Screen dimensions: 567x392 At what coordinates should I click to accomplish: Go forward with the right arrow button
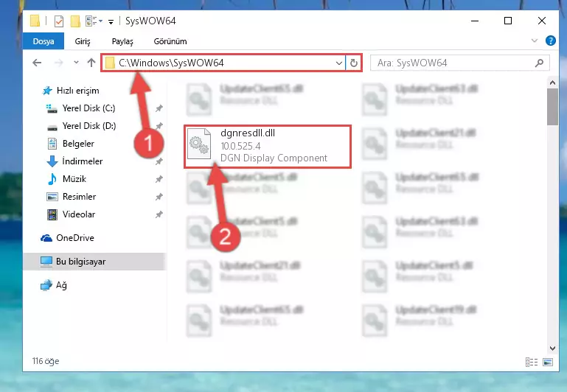(x=58, y=63)
